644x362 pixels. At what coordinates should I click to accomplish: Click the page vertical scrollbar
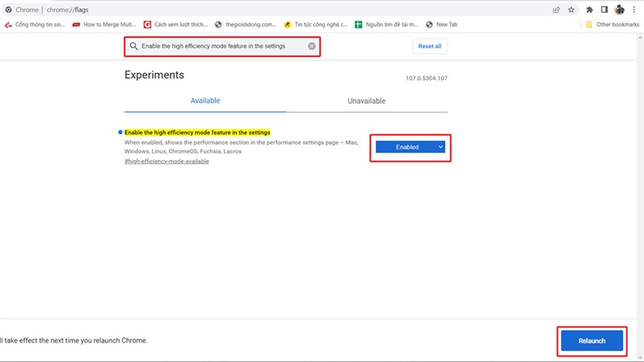coord(640,197)
